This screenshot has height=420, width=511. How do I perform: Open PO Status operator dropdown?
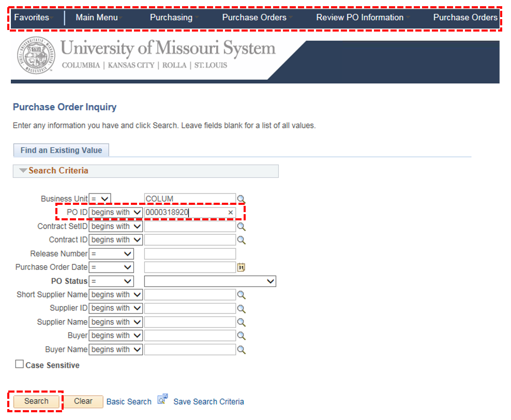coord(111,281)
